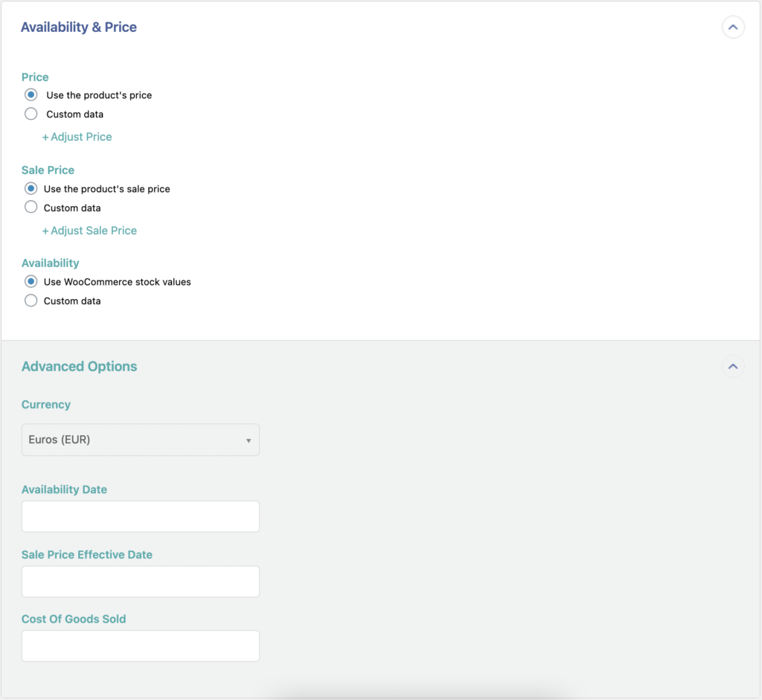Viewport: 762px width, 700px height.
Task: Collapse the Availability & Price section
Action: coord(733,27)
